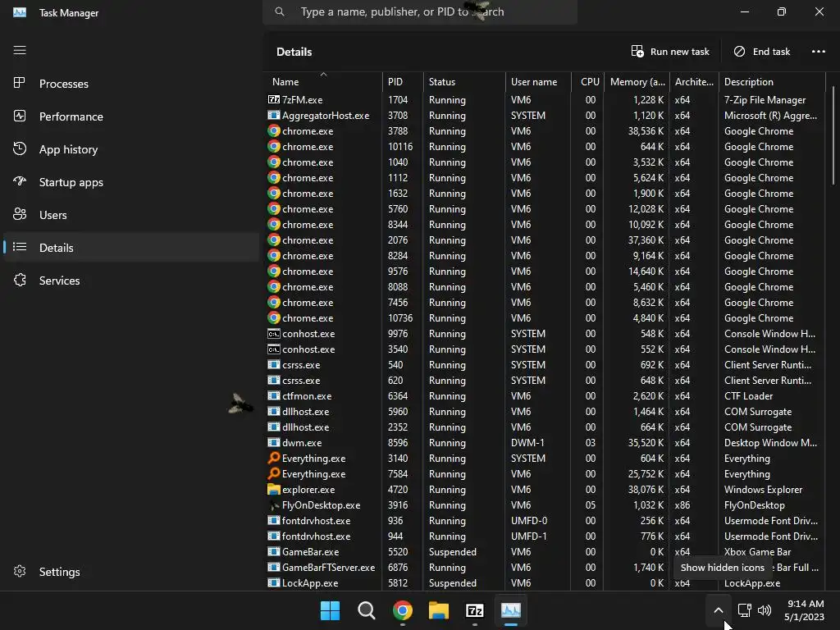Open the more options ellipsis menu
The image size is (840, 630).
click(818, 52)
